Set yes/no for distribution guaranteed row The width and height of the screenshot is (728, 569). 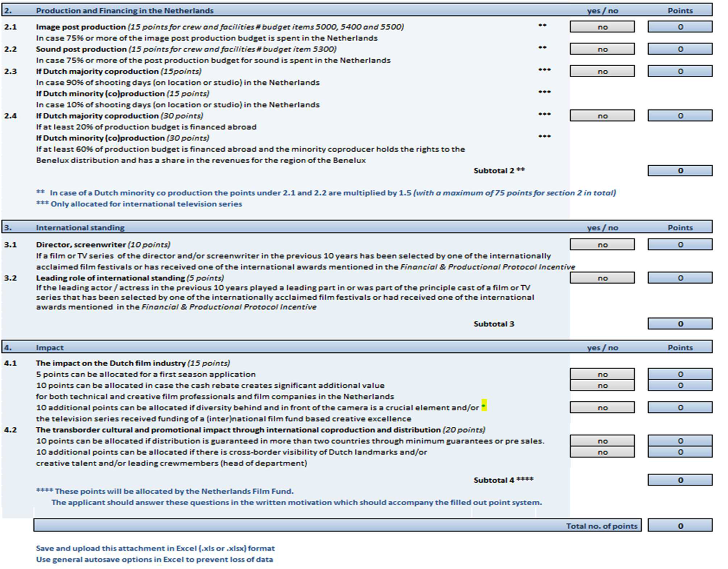(602, 441)
